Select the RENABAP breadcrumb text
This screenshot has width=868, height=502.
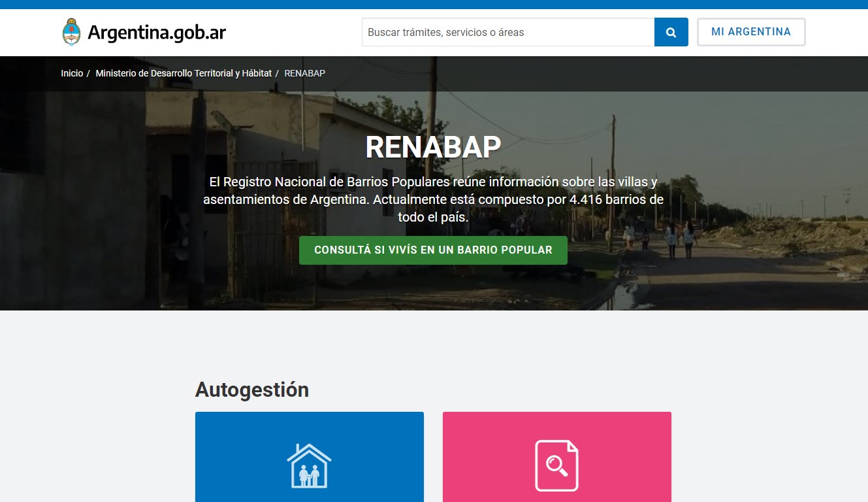(304, 73)
